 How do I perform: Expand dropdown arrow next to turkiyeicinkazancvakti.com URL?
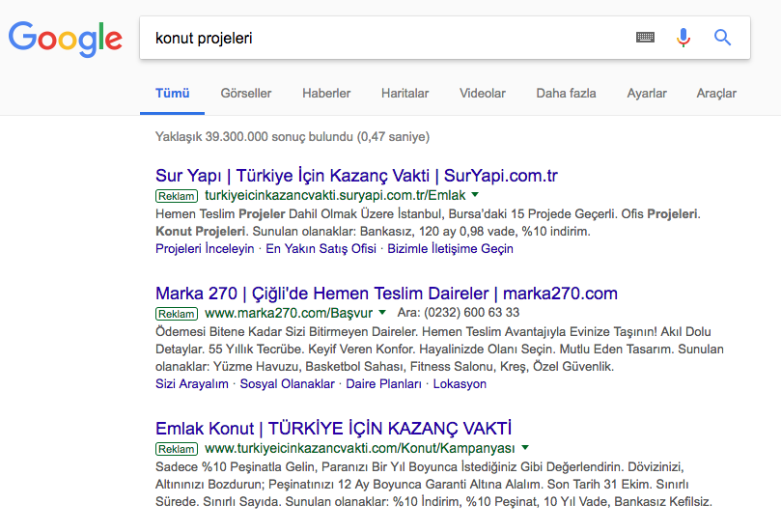pos(525,448)
